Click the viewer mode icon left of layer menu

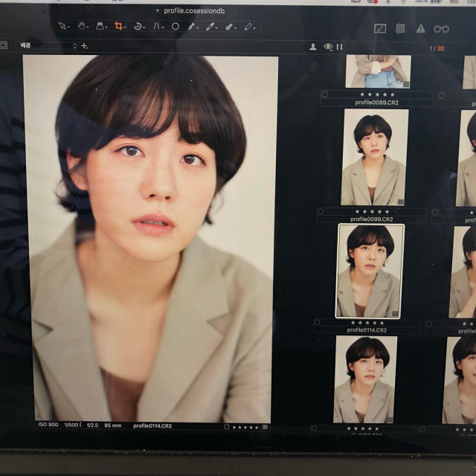click(3, 45)
